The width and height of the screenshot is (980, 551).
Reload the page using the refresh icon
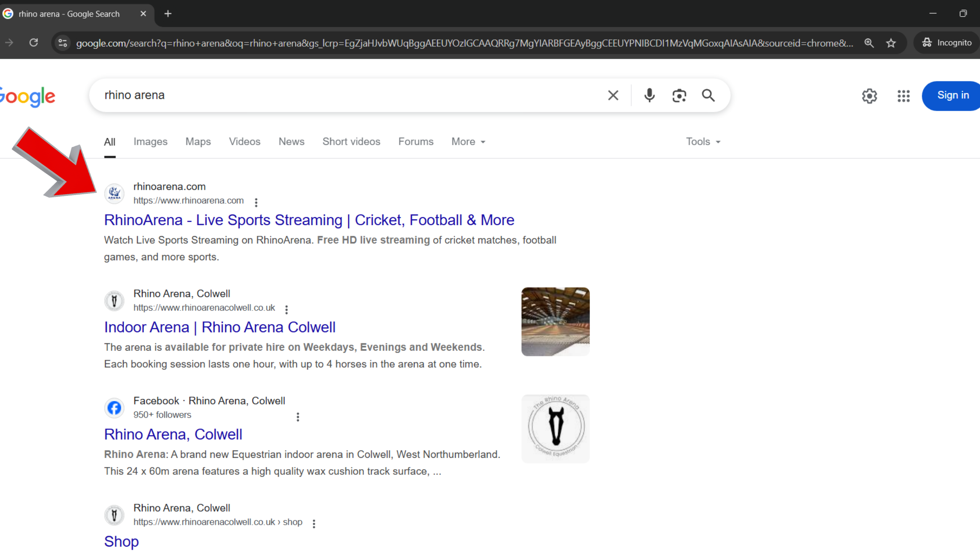pyautogui.click(x=34, y=42)
